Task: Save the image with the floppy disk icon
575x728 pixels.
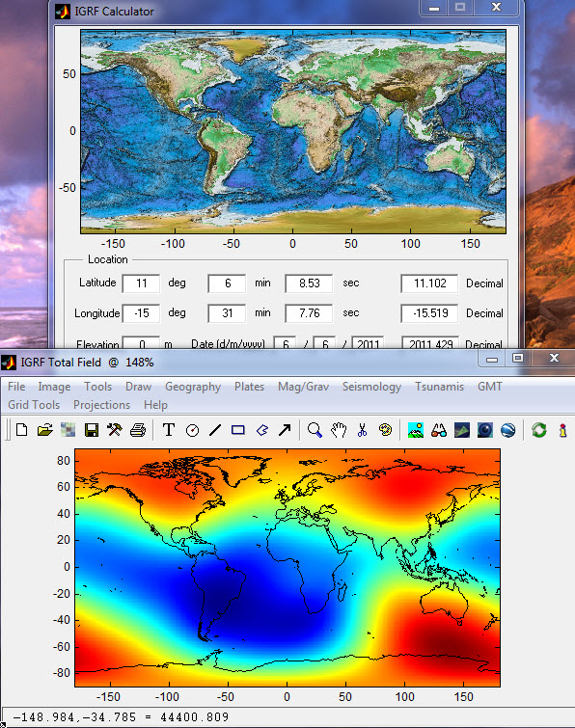Action: coord(92,430)
